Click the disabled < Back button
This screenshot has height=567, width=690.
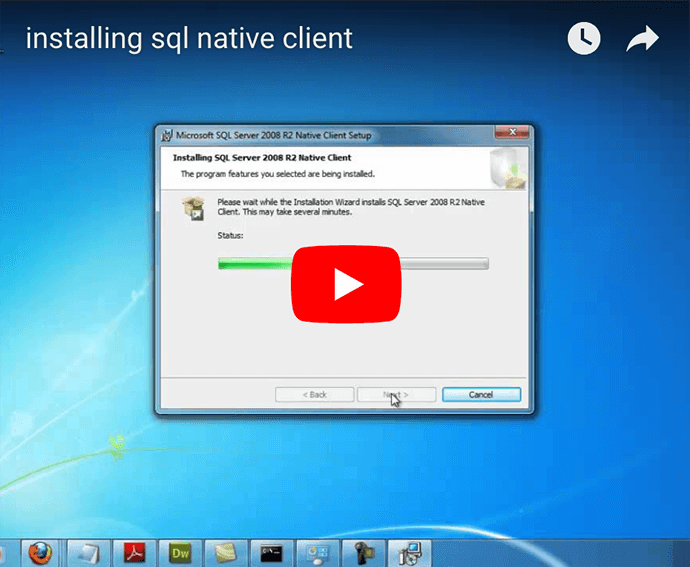point(315,394)
